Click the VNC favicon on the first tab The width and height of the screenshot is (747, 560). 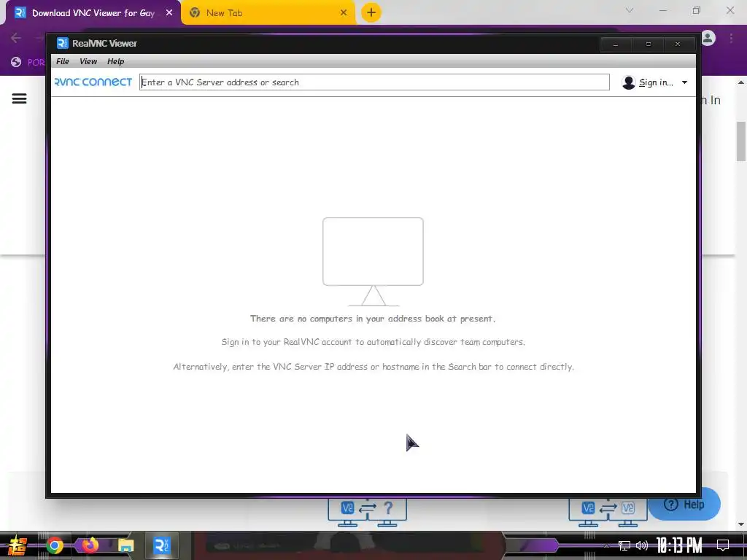pos(20,13)
